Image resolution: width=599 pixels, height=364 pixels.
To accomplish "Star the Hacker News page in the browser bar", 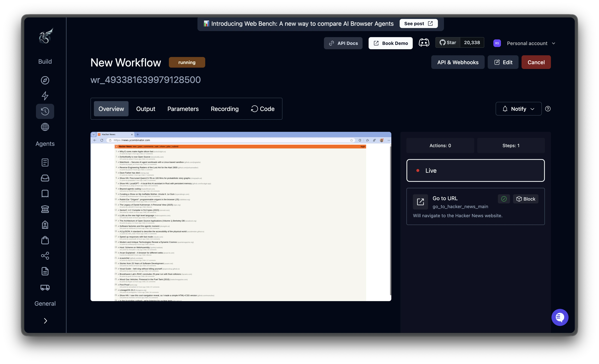I will pos(351,140).
